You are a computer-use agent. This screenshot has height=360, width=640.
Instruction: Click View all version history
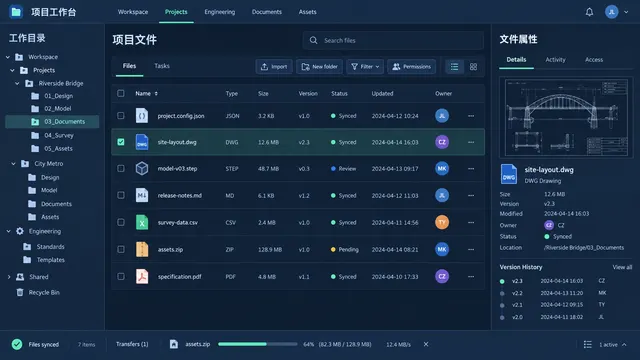click(x=622, y=267)
